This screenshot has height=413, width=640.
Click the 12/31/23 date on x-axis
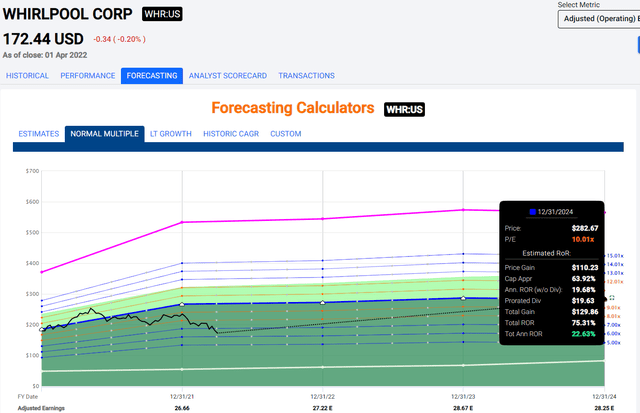(x=463, y=397)
